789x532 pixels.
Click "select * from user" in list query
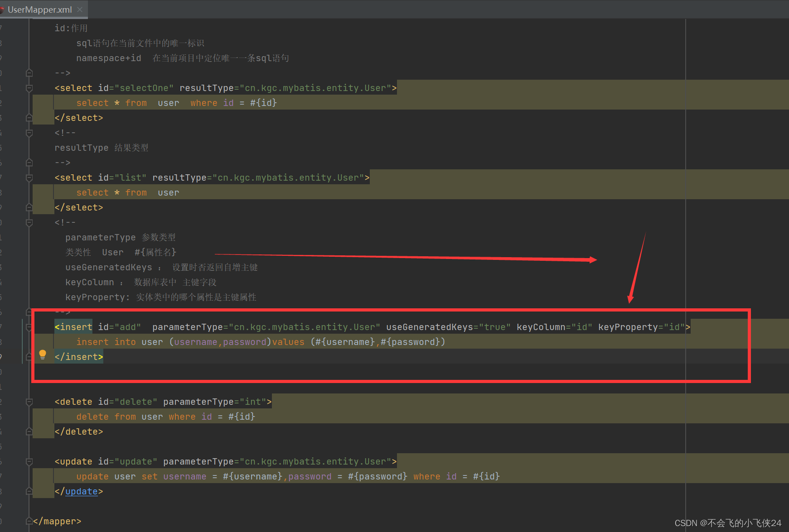128,192
